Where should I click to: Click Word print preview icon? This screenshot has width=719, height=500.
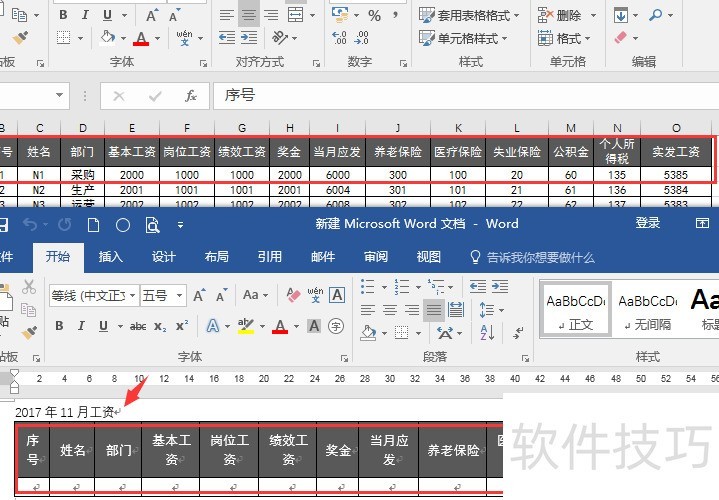[152, 225]
